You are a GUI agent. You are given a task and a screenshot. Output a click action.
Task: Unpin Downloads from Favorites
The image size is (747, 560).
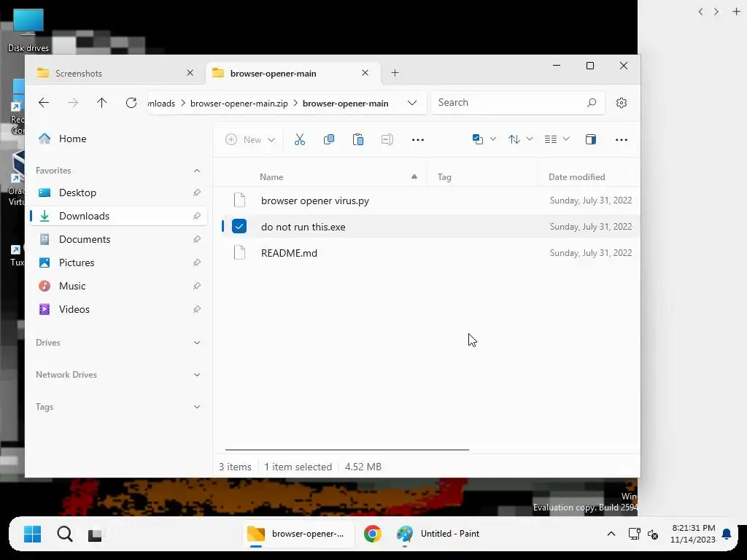coord(197,216)
